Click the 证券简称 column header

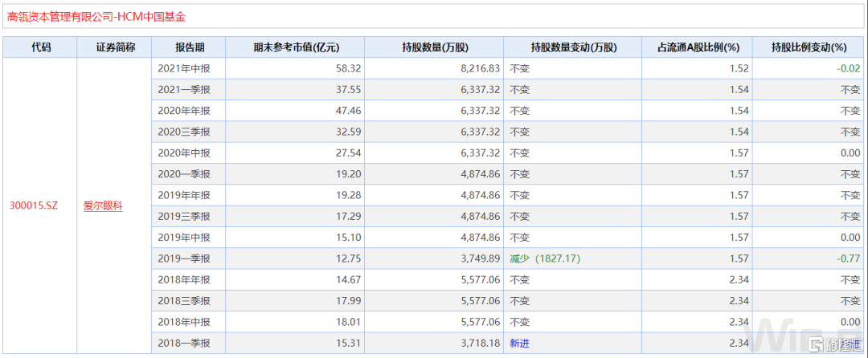pos(115,47)
